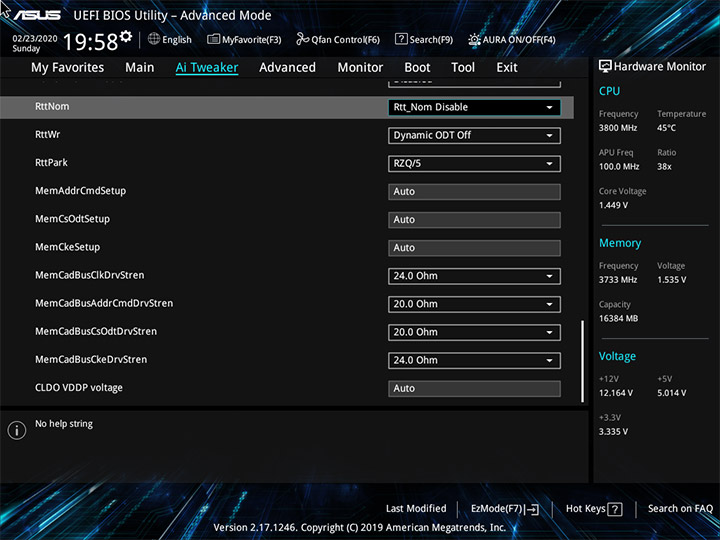Open the Search on FAQ link

tap(680, 508)
